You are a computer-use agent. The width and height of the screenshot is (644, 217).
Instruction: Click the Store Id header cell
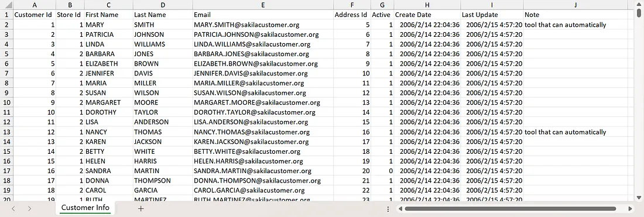(x=70, y=15)
